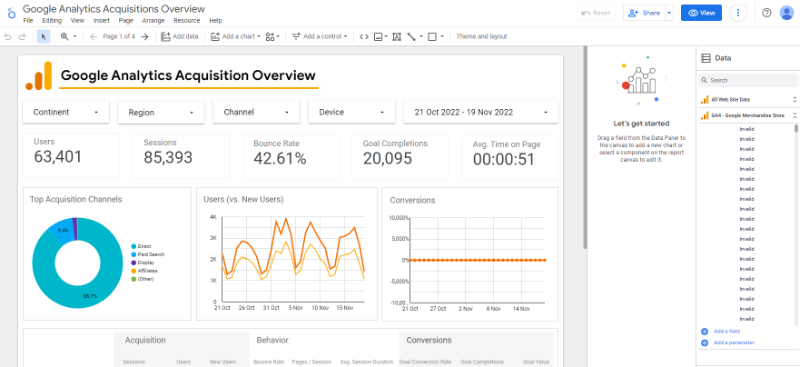The image size is (800, 367).
Task: Click the Add a parameter link
Action: [x=734, y=342]
